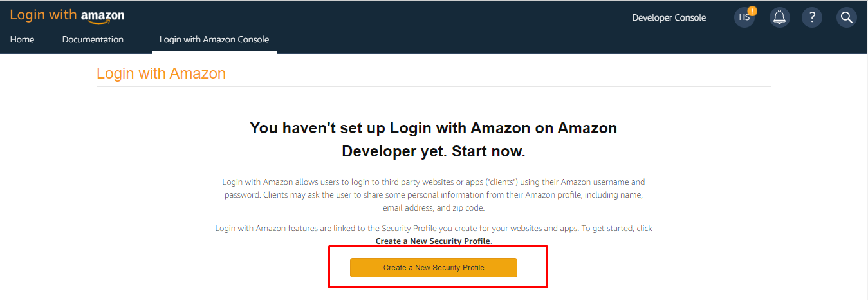Click the sentence about Security Profile features
This screenshot has height=300, width=868.
pos(433,229)
